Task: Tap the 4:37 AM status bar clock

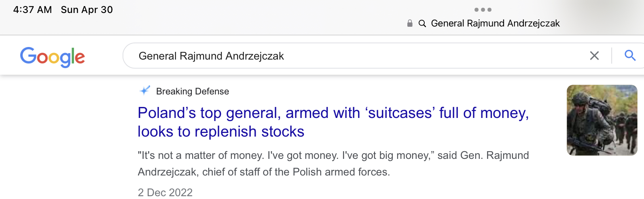Action: coord(32,10)
